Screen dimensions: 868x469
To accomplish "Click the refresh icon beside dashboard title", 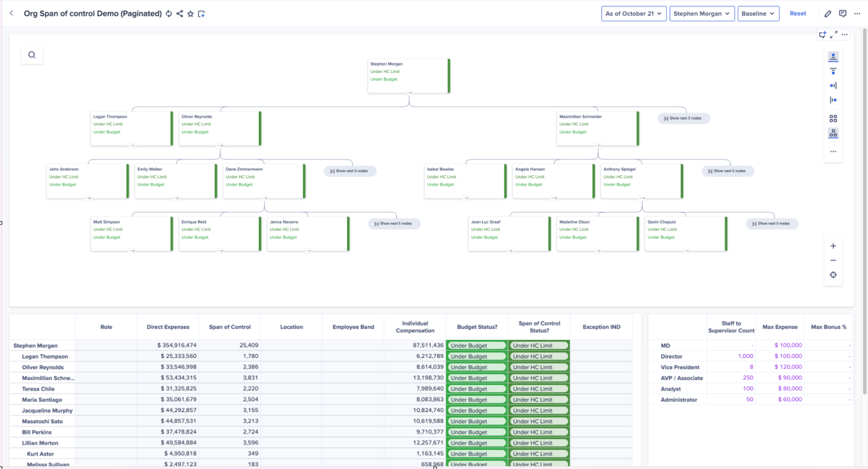I will pyautogui.click(x=169, y=14).
